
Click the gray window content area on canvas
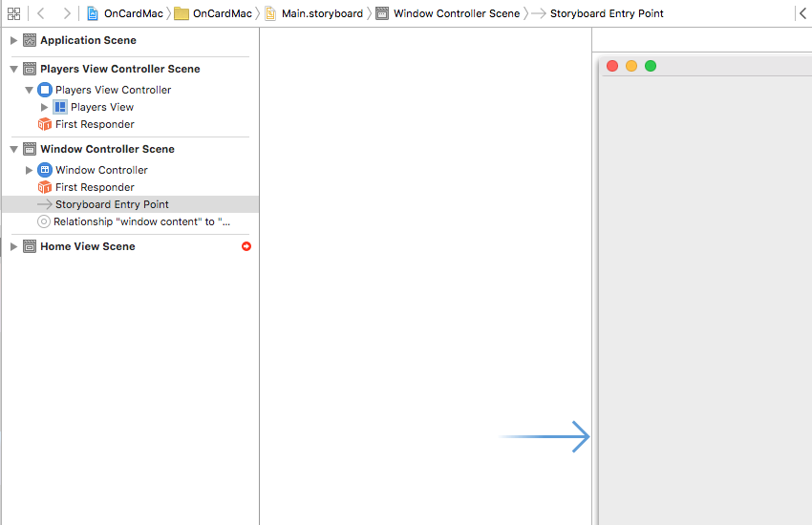(x=705, y=301)
